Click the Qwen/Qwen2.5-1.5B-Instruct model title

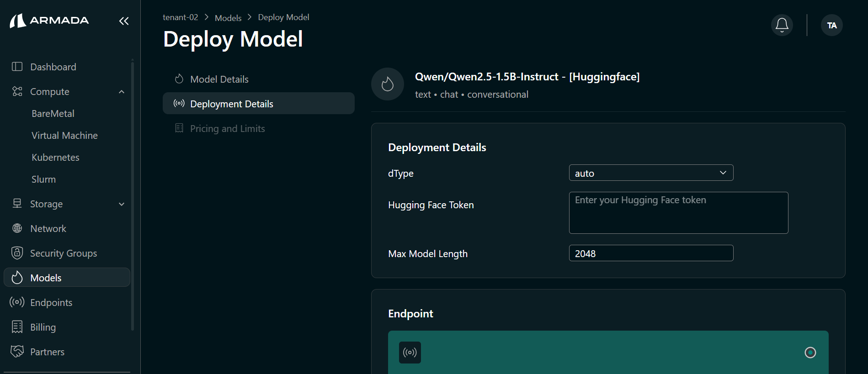click(527, 77)
